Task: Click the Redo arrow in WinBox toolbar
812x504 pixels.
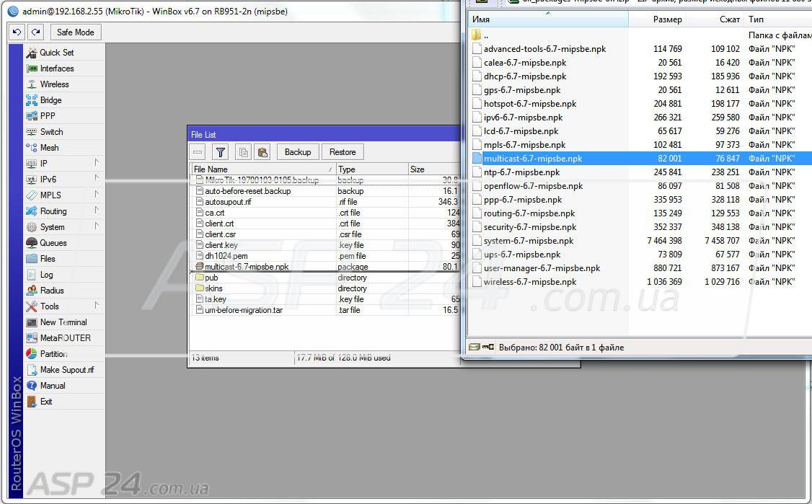Action: pos(35,32)
